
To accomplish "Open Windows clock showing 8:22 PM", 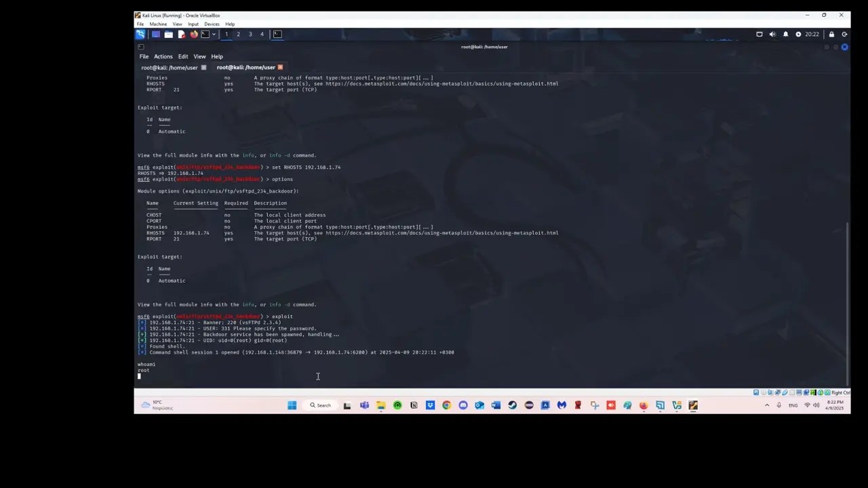I will (x=836, y=405).
